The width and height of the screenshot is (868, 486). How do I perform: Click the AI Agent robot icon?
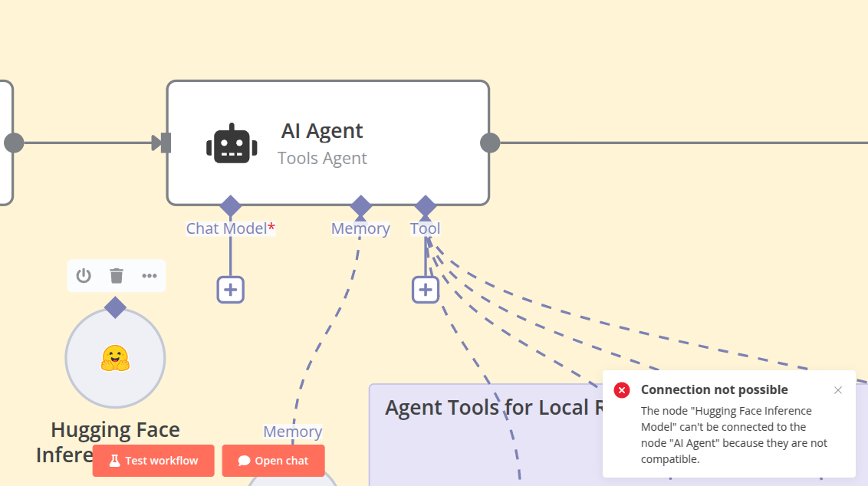[232, 144]
